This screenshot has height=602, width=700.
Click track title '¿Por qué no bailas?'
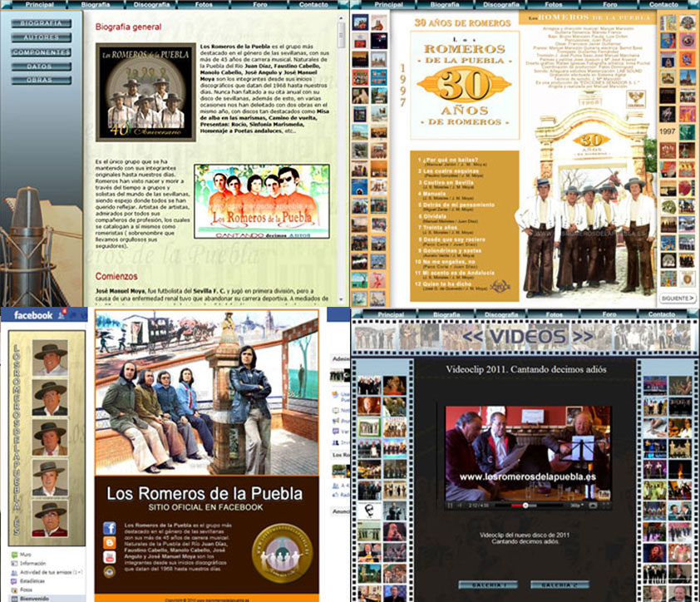pyautogui.click(x=451, y=160)
